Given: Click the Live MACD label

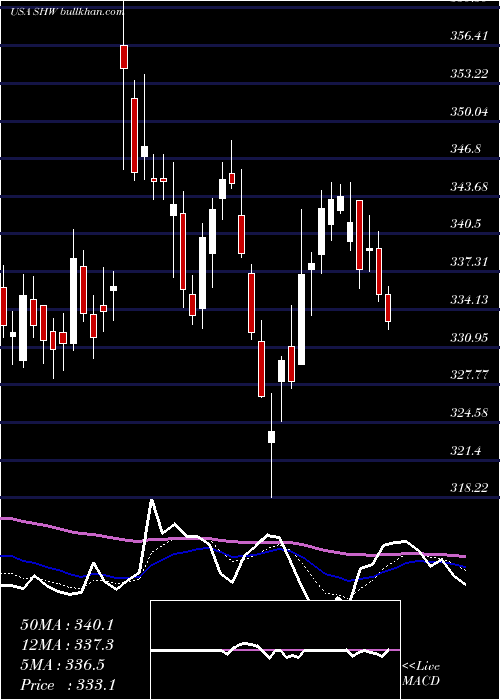Looking at the screenshot, I should (421, 674).
